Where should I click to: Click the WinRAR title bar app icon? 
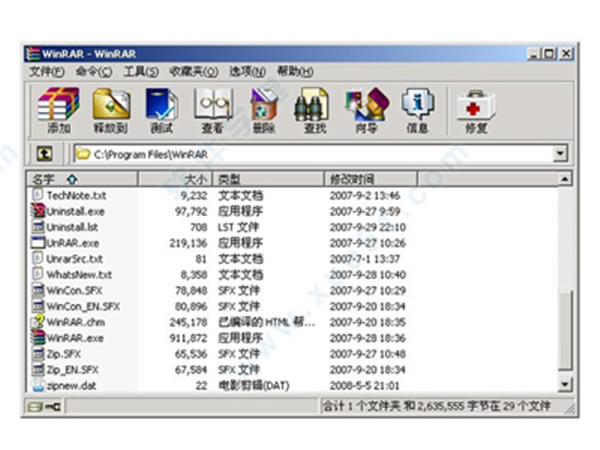pyautogui.click(x=33, y=54)
